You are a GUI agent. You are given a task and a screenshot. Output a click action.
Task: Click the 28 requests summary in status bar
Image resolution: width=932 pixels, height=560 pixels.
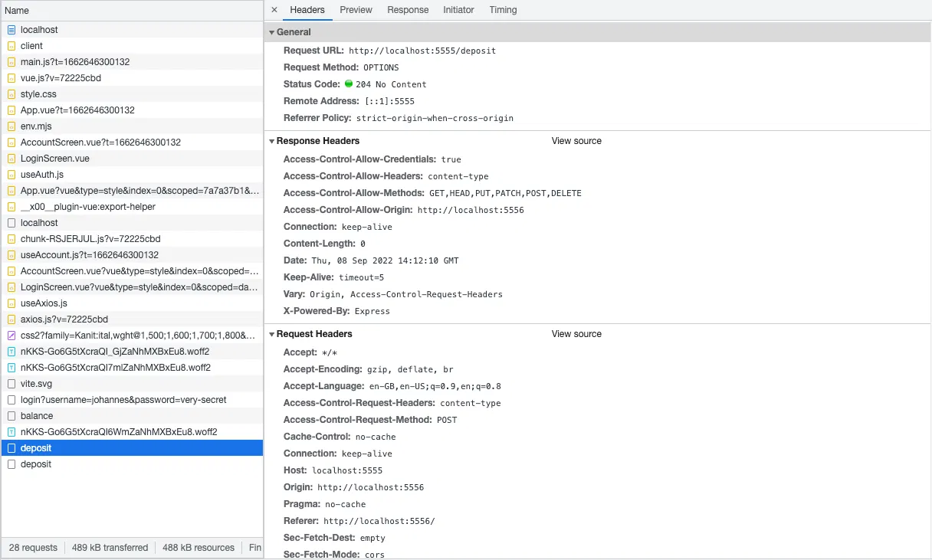[x=33, y=548]
